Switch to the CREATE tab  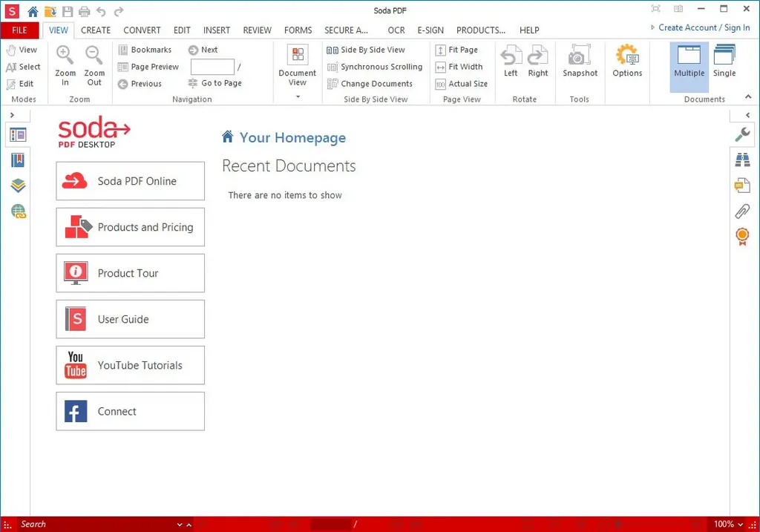[x=96, y=30]
